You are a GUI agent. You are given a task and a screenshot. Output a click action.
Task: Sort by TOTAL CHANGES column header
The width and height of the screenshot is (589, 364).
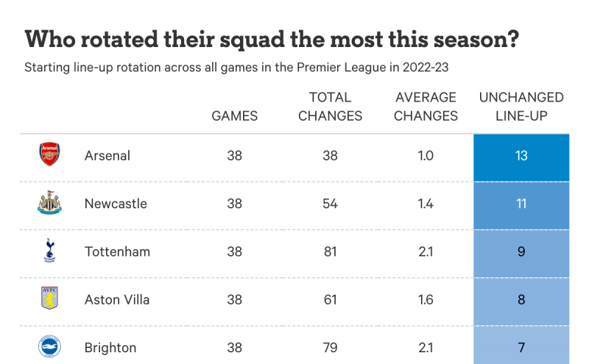click(330, 107)
